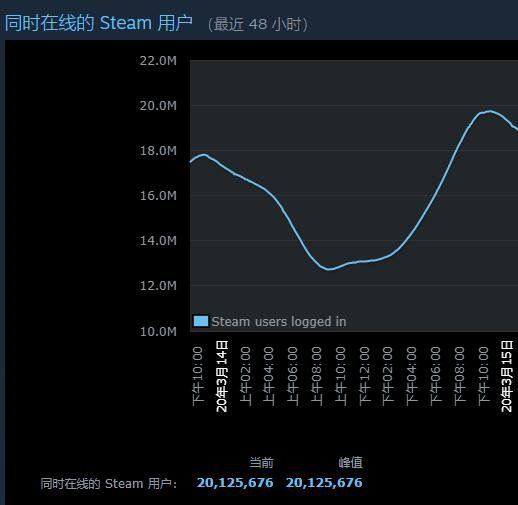Click the heading '同时在线的 Steam 用户'

pos(99,23)
